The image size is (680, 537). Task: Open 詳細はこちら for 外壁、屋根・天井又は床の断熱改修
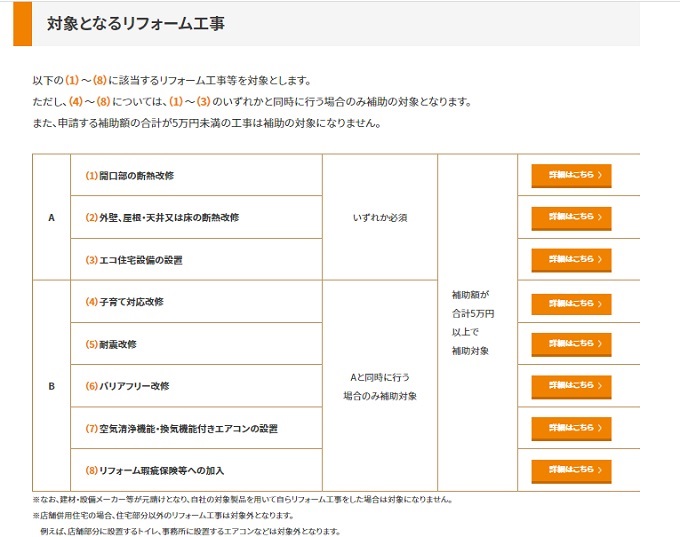pos(571,217)
